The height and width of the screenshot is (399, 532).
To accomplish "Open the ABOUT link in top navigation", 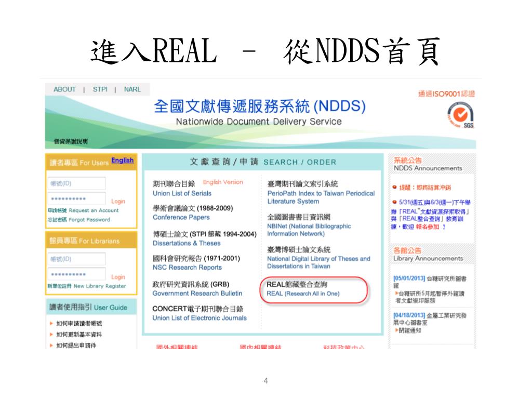I will [64, 89].
